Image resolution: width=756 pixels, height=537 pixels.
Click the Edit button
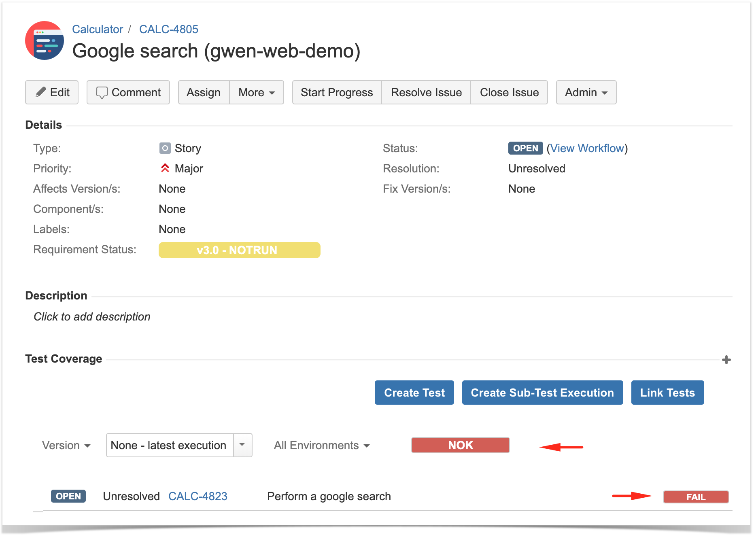tap(52, 92)
